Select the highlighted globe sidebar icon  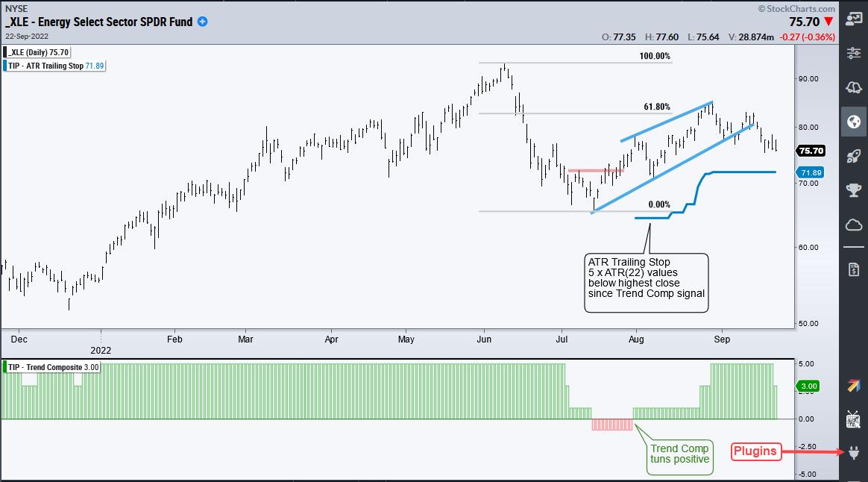pos(853,122)
